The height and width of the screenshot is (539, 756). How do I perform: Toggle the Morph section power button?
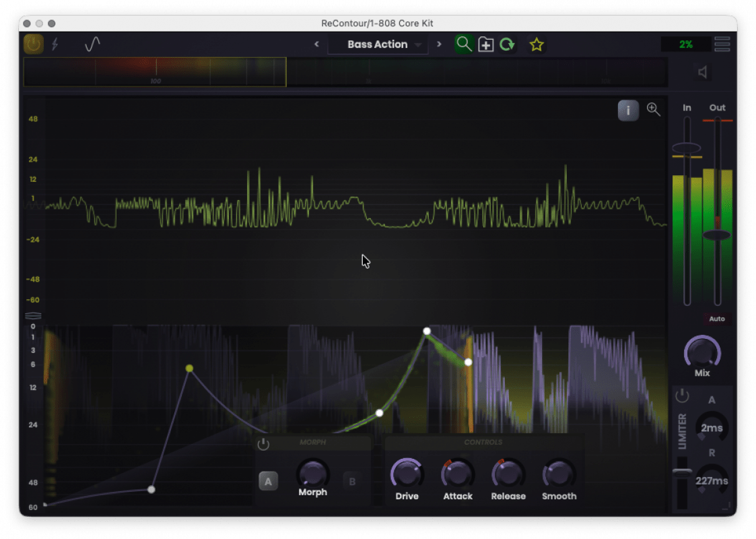263,444
